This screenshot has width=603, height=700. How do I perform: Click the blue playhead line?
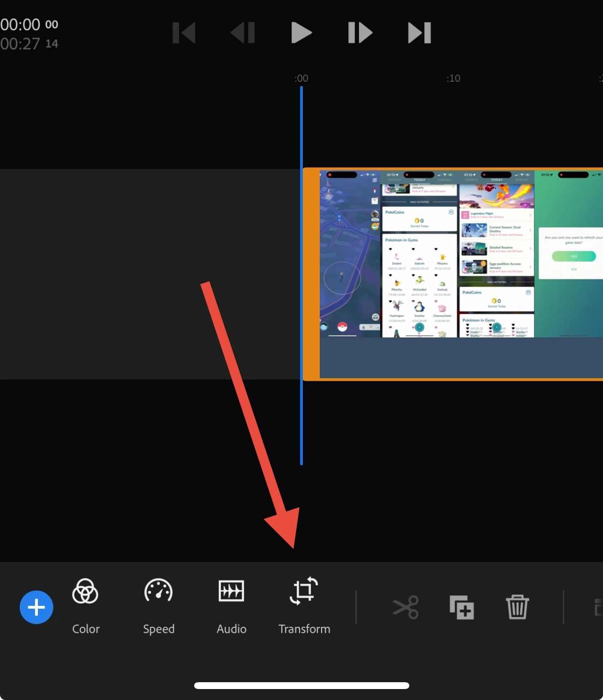(301, 275)
